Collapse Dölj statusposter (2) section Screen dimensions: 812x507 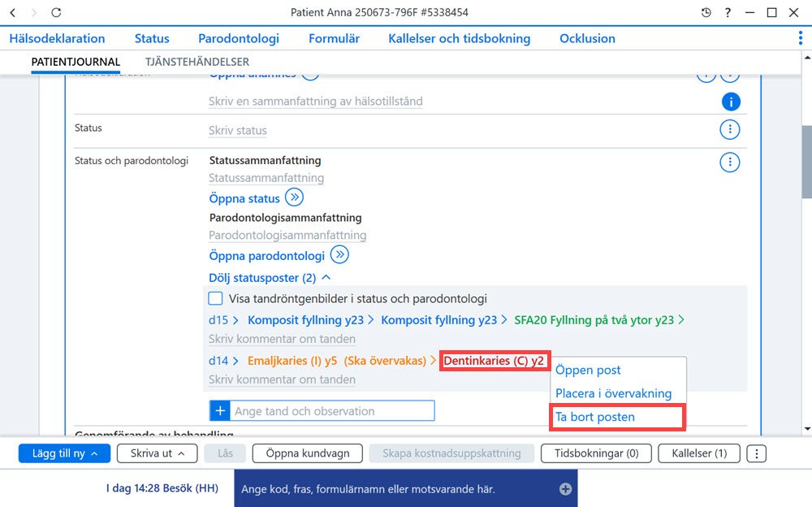click(270, 278)
